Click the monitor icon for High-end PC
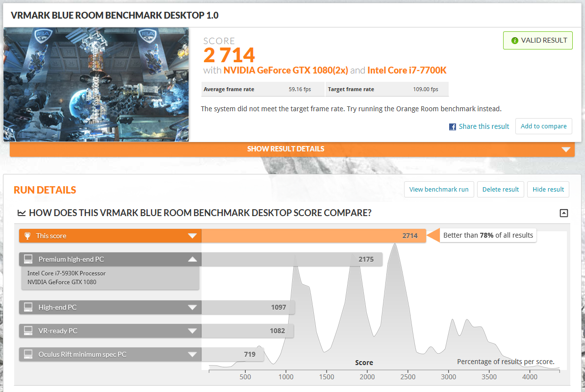The height and width of the screenshot is (392, 585). tap(28, 307)
